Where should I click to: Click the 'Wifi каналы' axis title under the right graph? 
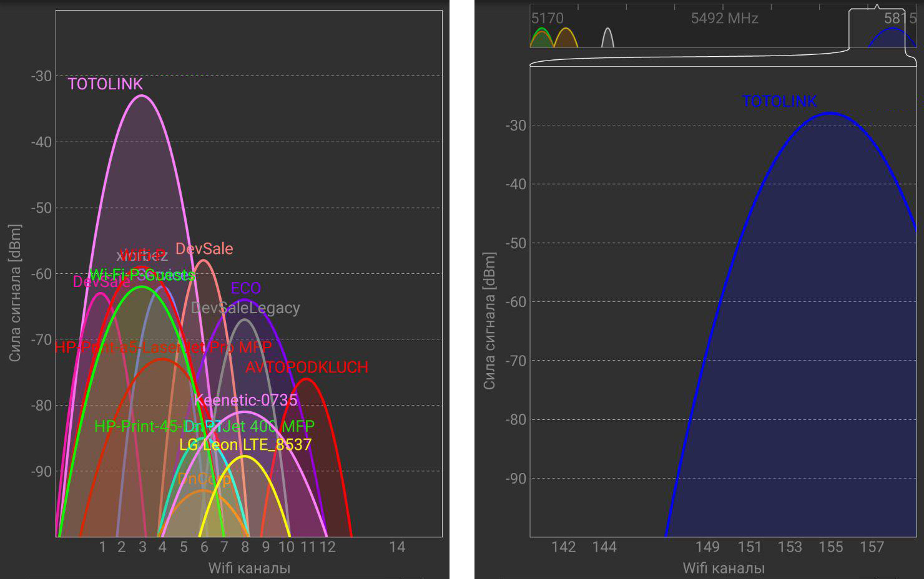click(724, 568)
